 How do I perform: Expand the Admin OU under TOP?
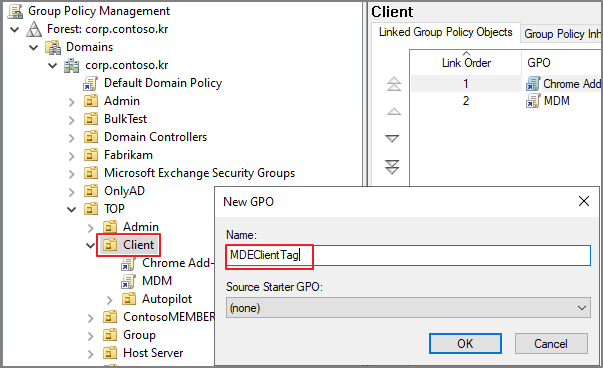91,228
